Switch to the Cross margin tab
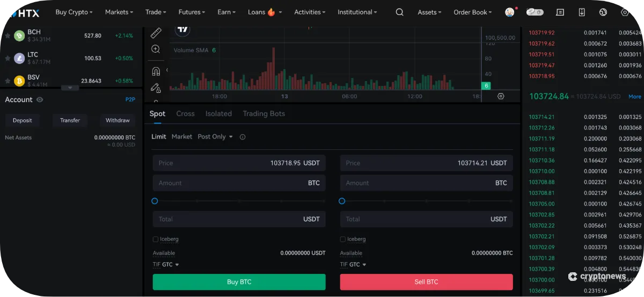The width and height of the screenshot is (644, 297). click(185, 114)
